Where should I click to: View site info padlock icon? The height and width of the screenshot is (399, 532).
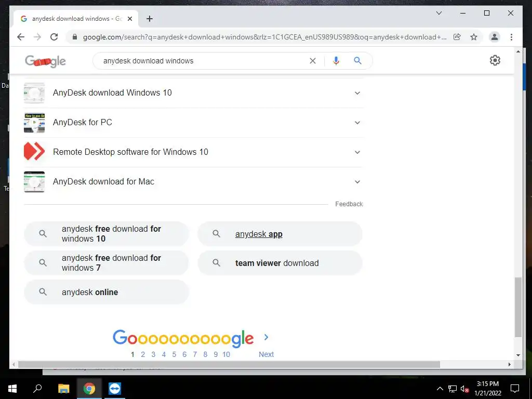coord(75,37)
